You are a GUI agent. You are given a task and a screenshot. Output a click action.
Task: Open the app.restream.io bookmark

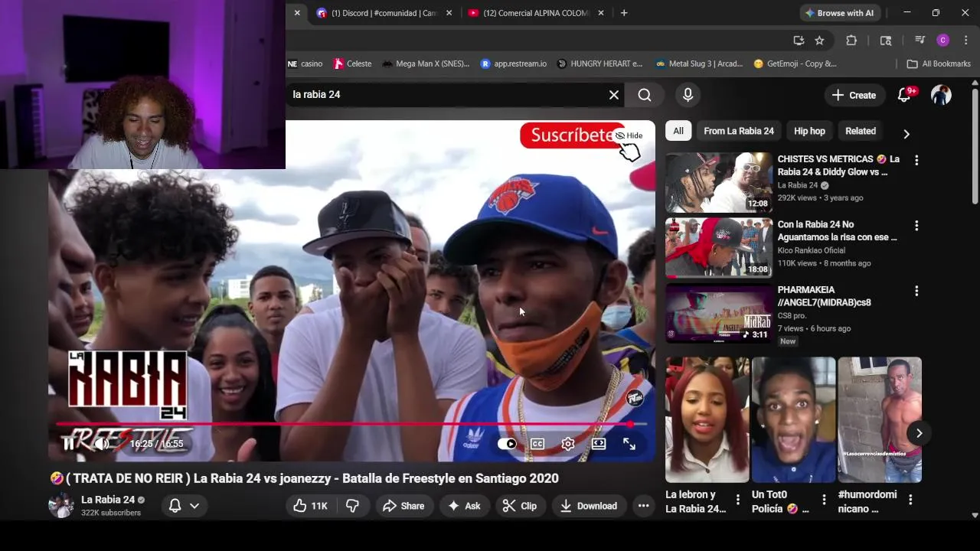pos(513,64)
